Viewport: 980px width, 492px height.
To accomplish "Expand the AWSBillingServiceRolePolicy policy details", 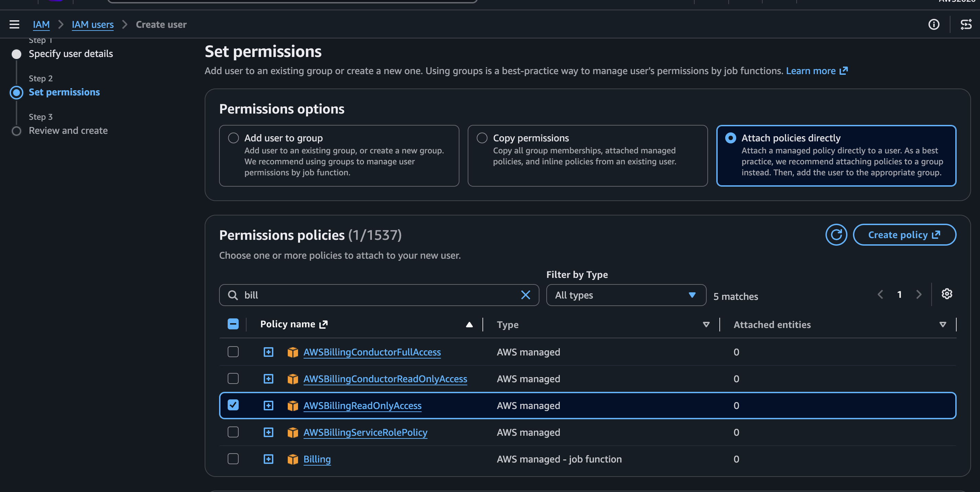I will tap(269, 432).
